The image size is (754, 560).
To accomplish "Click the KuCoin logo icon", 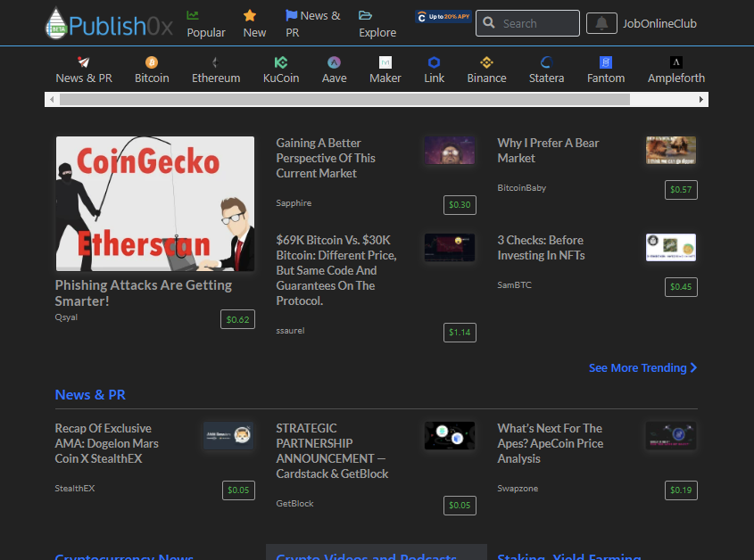I will 281,62.
